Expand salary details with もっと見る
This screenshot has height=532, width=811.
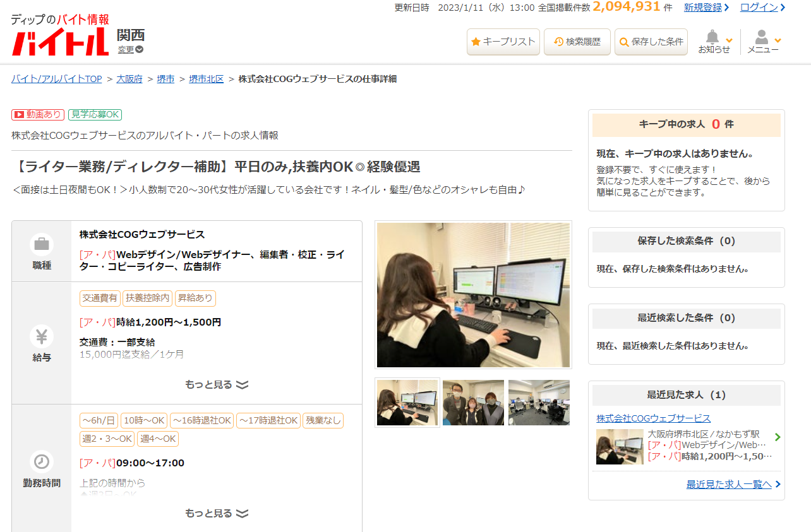pos(217,384)
